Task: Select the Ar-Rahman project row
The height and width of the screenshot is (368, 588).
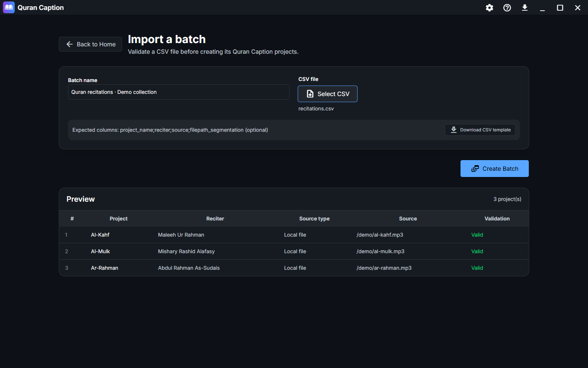Action: [x=294, y=268]
